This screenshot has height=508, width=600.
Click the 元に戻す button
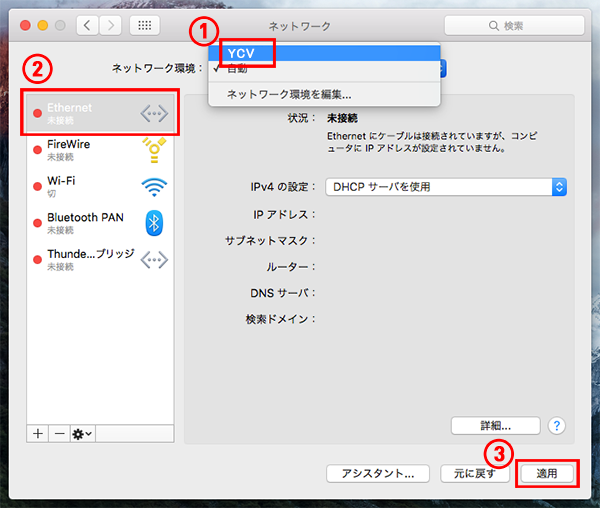point(475,474)
